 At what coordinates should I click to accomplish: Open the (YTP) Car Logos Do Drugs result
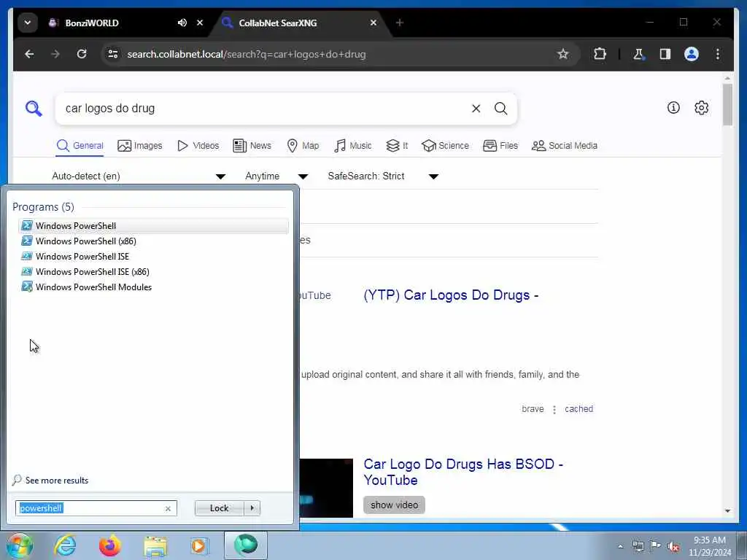(451, 295)
